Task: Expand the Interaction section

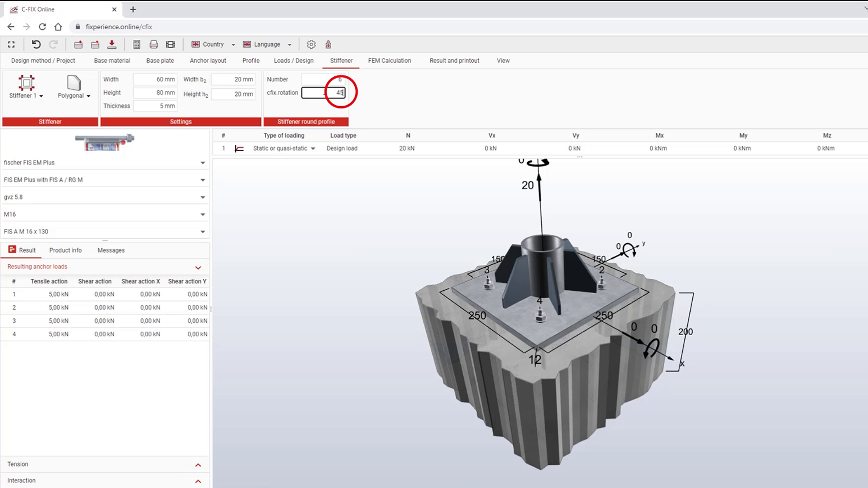Action: (x=198, y=480)
